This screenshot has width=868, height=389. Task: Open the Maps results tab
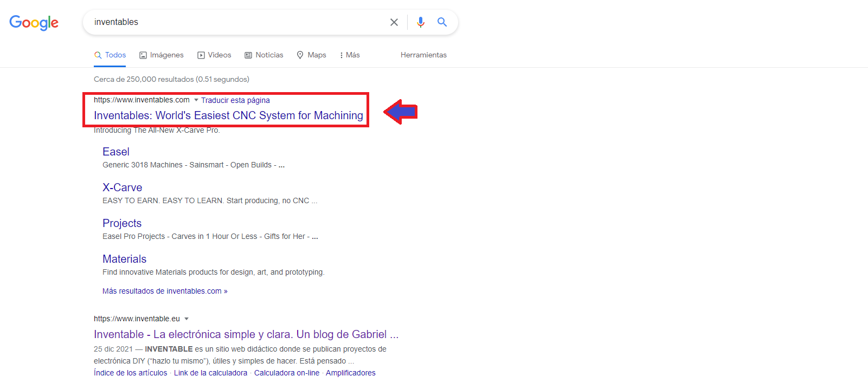(x=312, y=55)
